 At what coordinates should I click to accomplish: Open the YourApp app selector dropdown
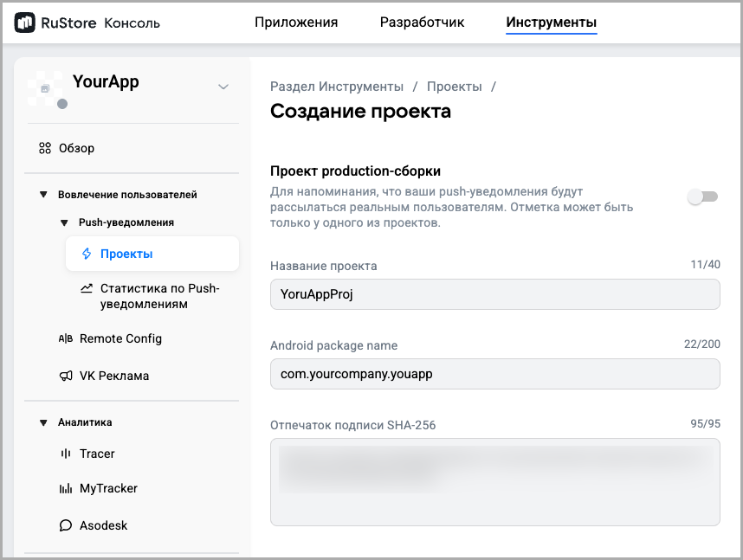tap(223, 87)
